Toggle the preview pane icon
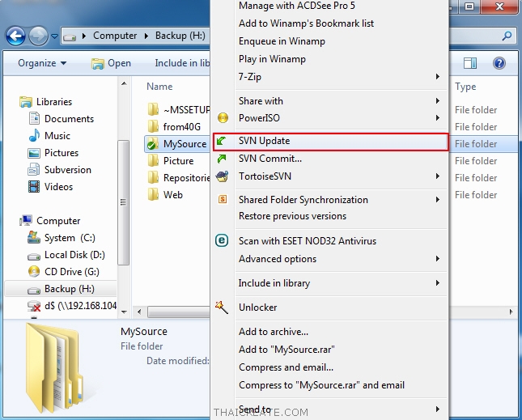 [x=469, y=63]
